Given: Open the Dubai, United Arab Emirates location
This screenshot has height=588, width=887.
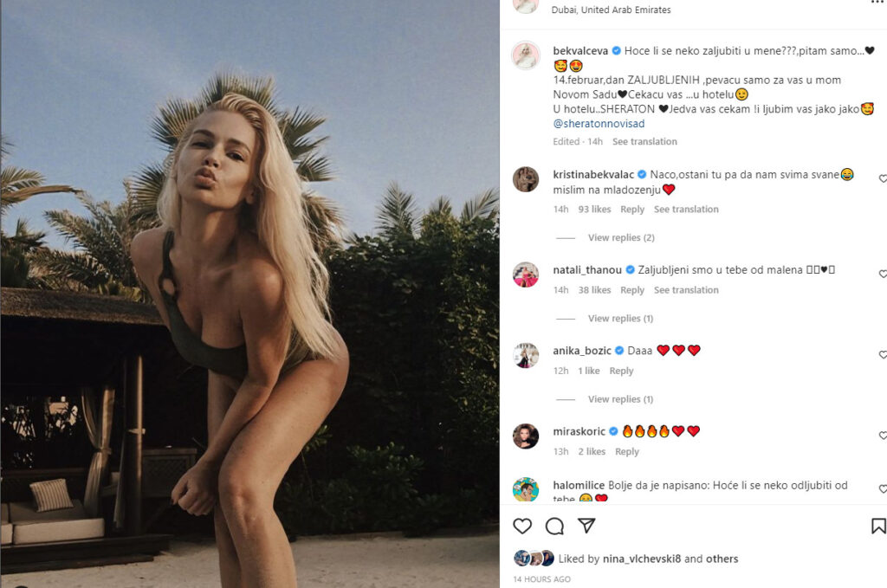Looking at the screenshot, I should (611, 10).
